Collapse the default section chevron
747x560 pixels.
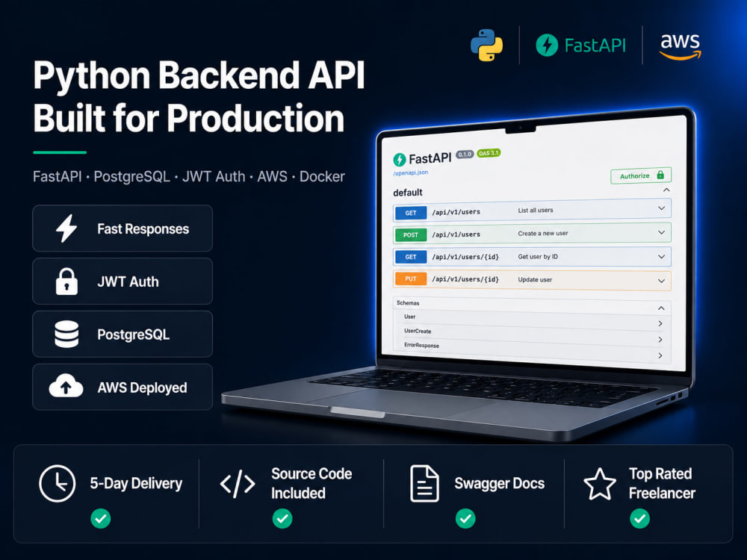(666, 190)
